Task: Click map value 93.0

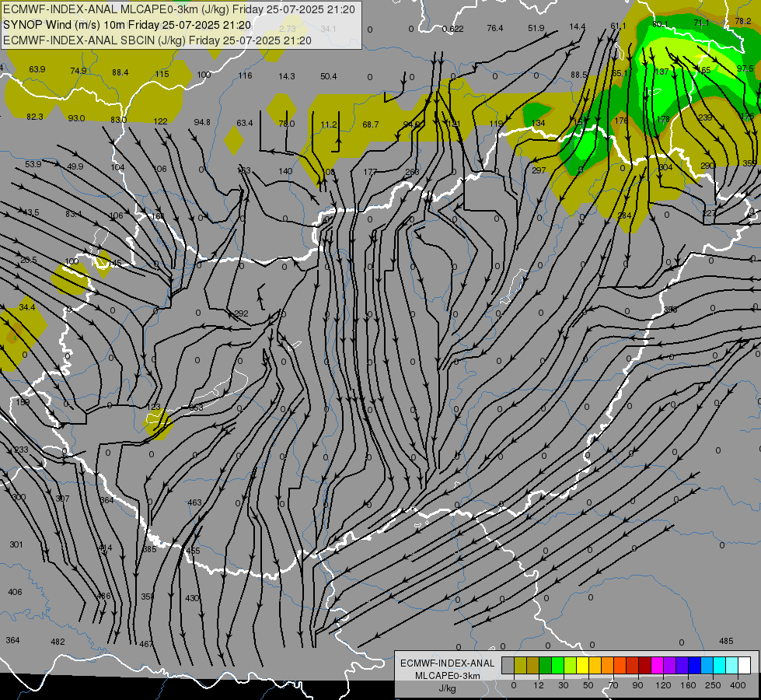Action: pyautogui.click(x=76, y=118)
